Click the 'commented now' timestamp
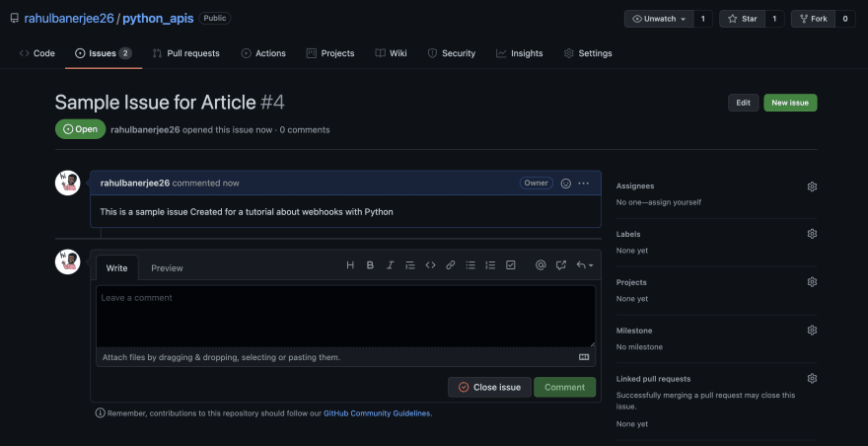 pyautogui.click(x=205, y=183)
